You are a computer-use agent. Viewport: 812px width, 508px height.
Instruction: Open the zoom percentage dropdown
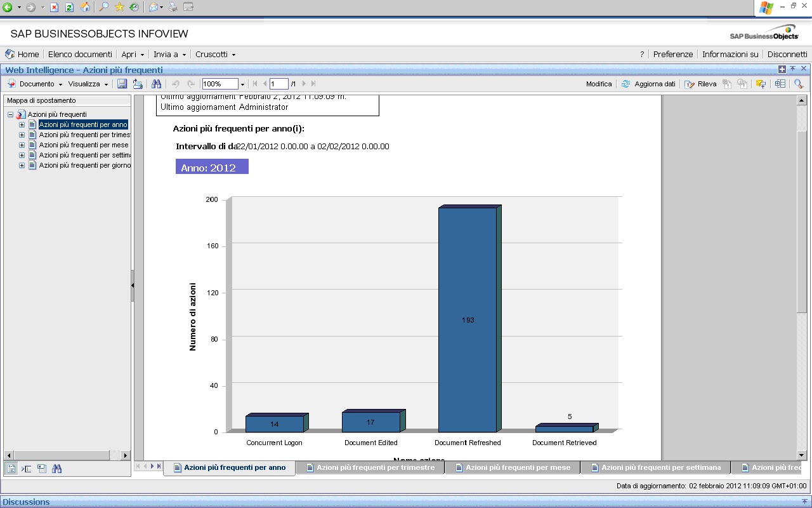click(x=242, y=83)
